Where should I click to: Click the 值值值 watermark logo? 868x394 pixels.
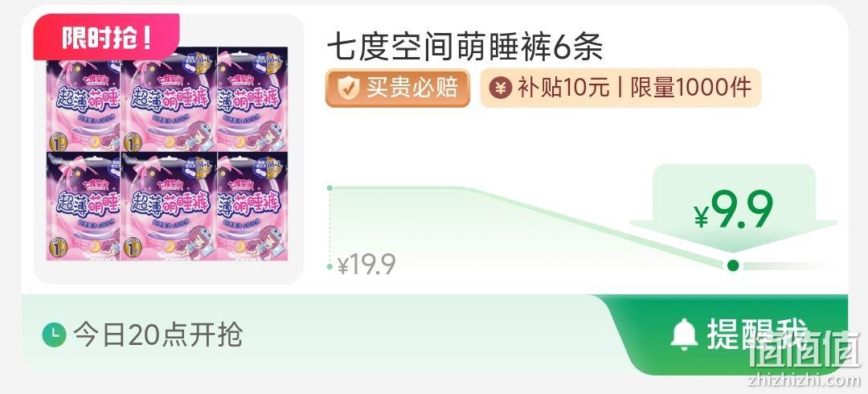[804, 349]
